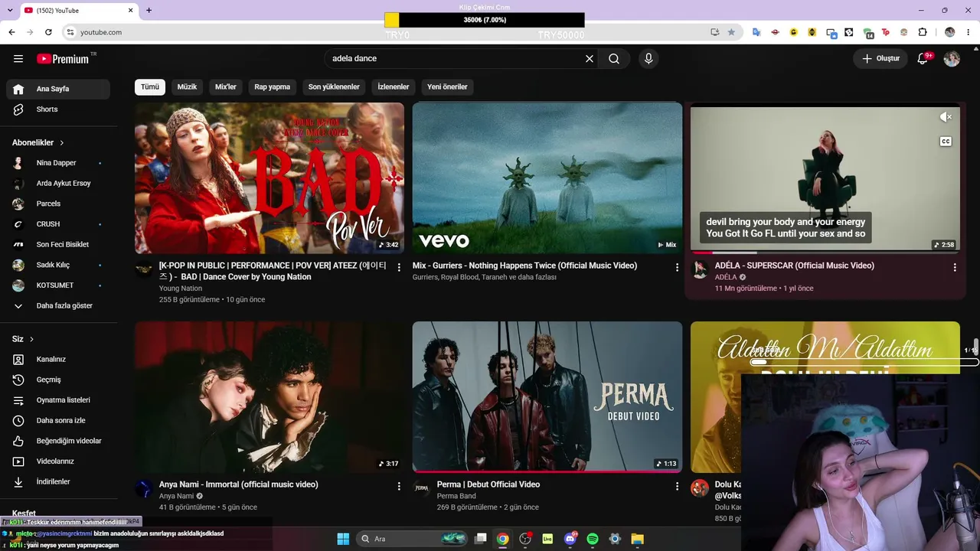Screen dimensions: 980x551
Task: Open the Chrome extensions puzzle menu
Action: pos(923,32)
